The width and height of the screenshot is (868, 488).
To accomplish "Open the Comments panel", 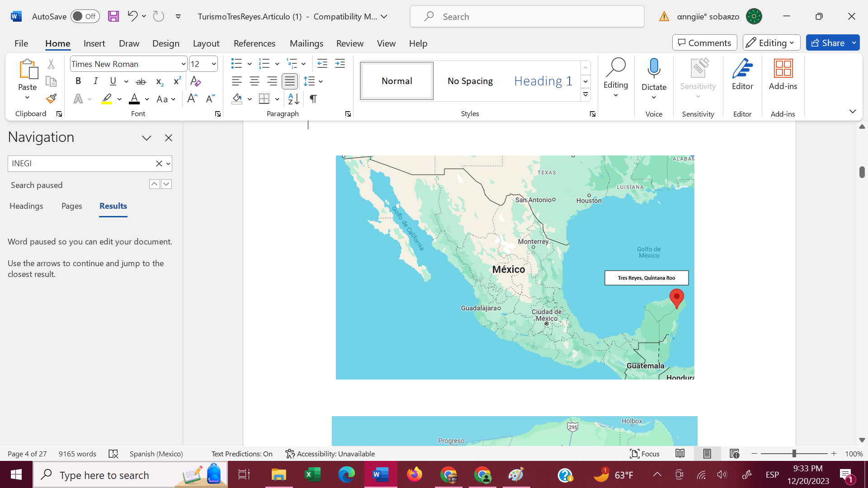I will pos(704,42).
